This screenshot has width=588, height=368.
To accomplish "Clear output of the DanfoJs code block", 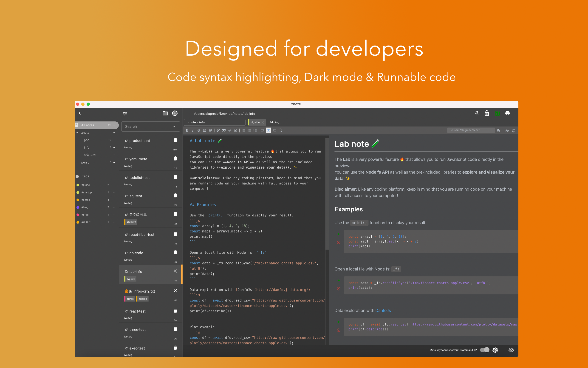I will click(x=339, y=330).
